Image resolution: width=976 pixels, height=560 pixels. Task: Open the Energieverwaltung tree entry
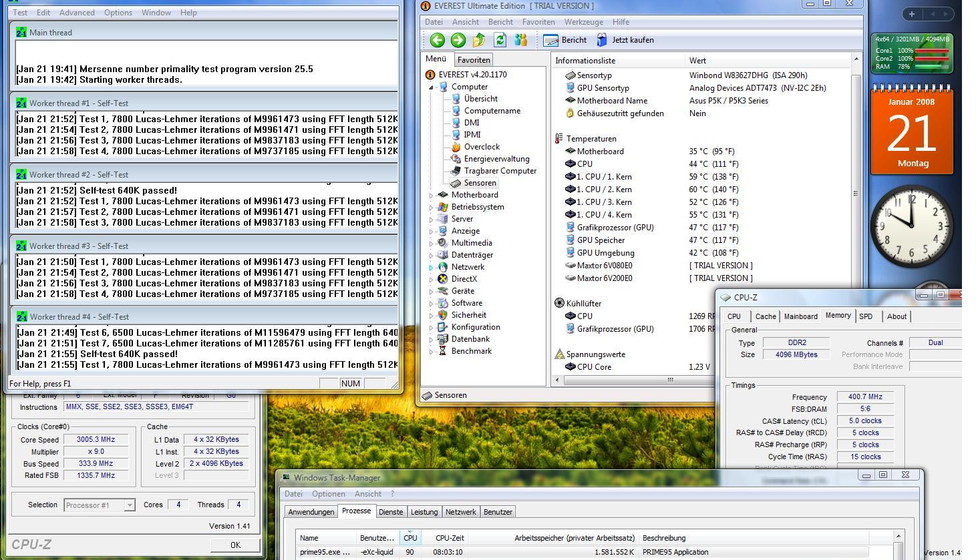pyautogui.click(x=496, y=159)
